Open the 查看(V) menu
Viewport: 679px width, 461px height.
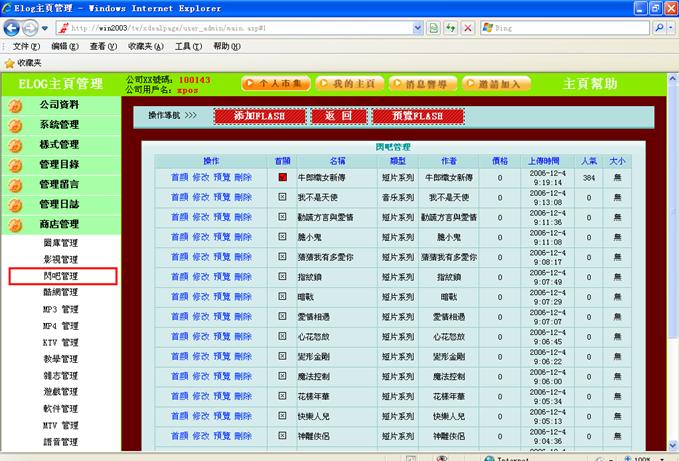click(104, 46)
